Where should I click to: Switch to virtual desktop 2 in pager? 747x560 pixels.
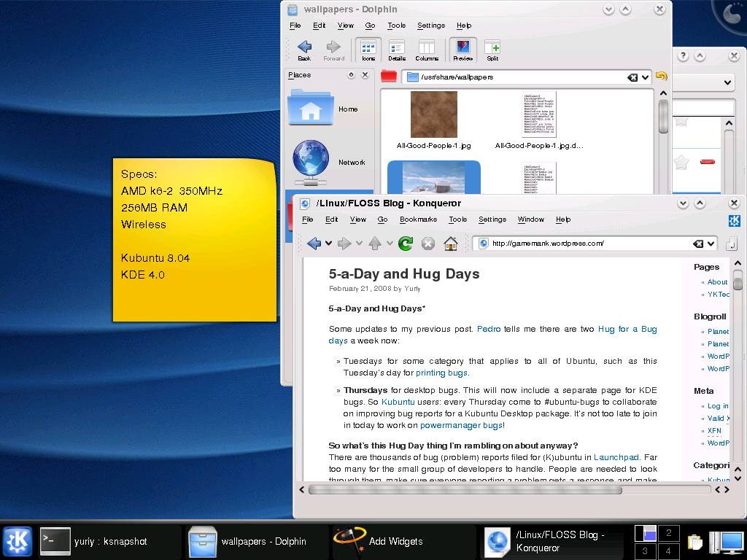(x=668, y=534)
